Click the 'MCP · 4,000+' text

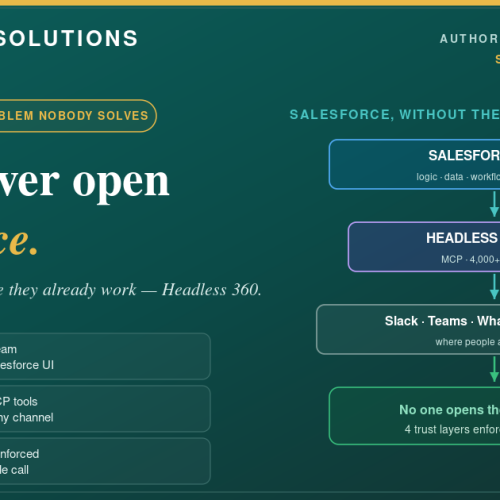470,259
